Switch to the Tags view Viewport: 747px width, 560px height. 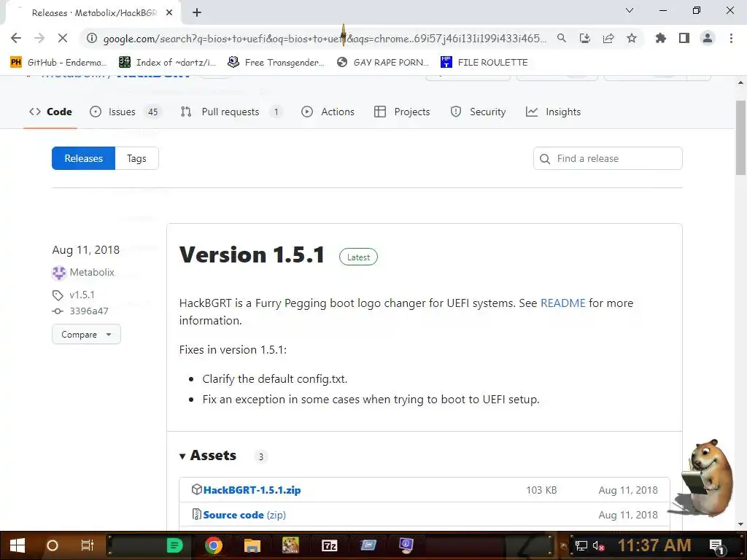136,158
